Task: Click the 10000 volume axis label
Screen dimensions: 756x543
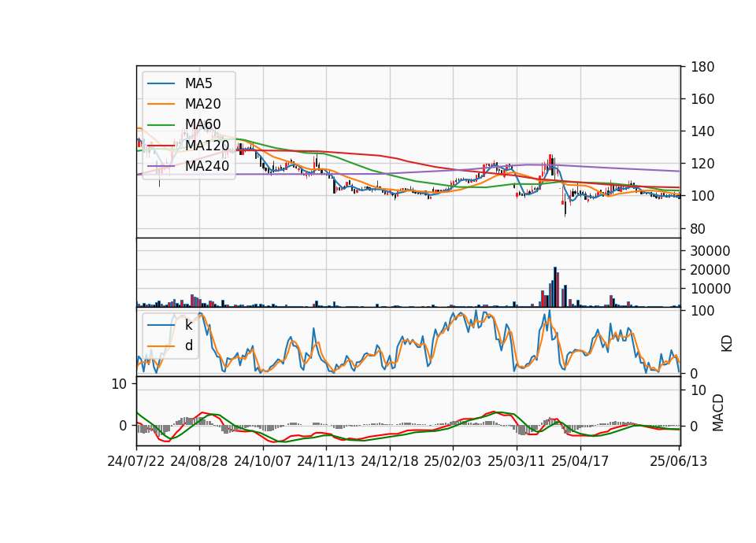Action: [710, 289]
